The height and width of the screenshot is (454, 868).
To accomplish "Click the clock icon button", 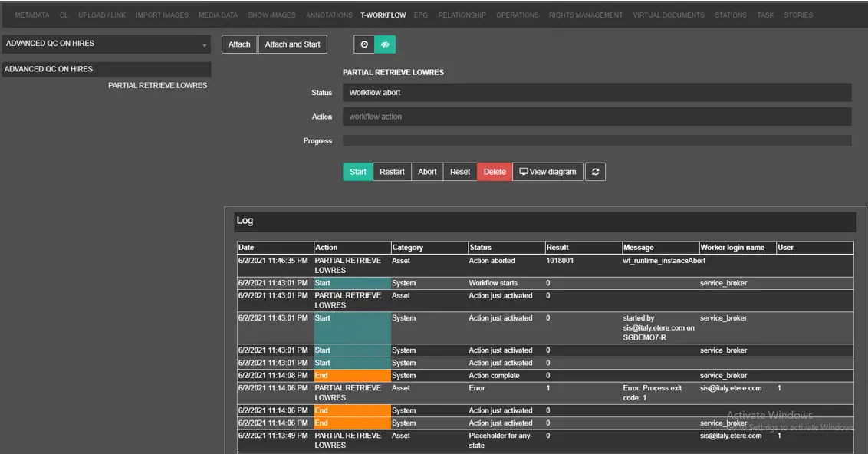I will pos(364,44).
